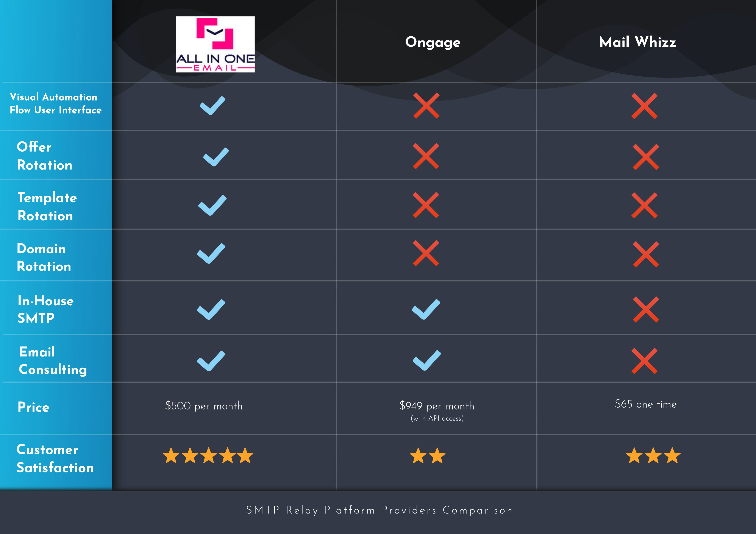Click Mail Whizz's three-star satisfaction rating
Screen dimensions: 756x534
(x=653, y=456)
